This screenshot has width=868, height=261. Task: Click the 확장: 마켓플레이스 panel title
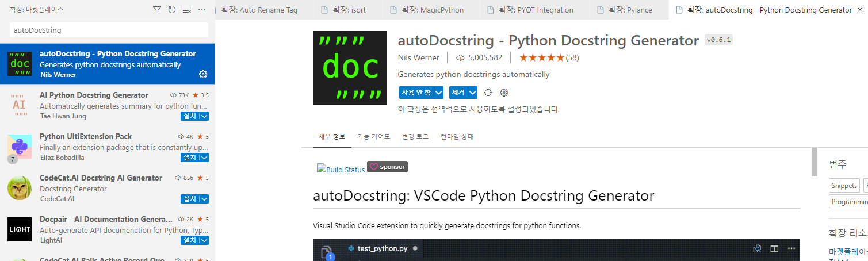point(37,10)
